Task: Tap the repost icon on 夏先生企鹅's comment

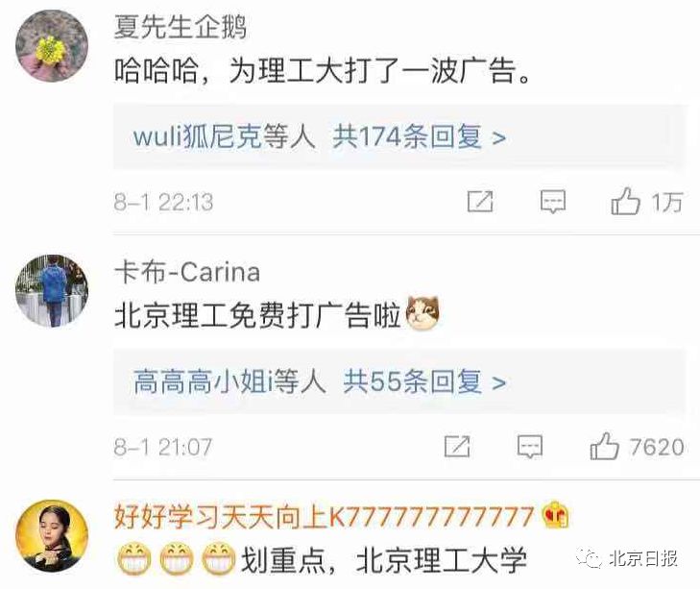Action: pyautogui.click(x=480, y=201)
